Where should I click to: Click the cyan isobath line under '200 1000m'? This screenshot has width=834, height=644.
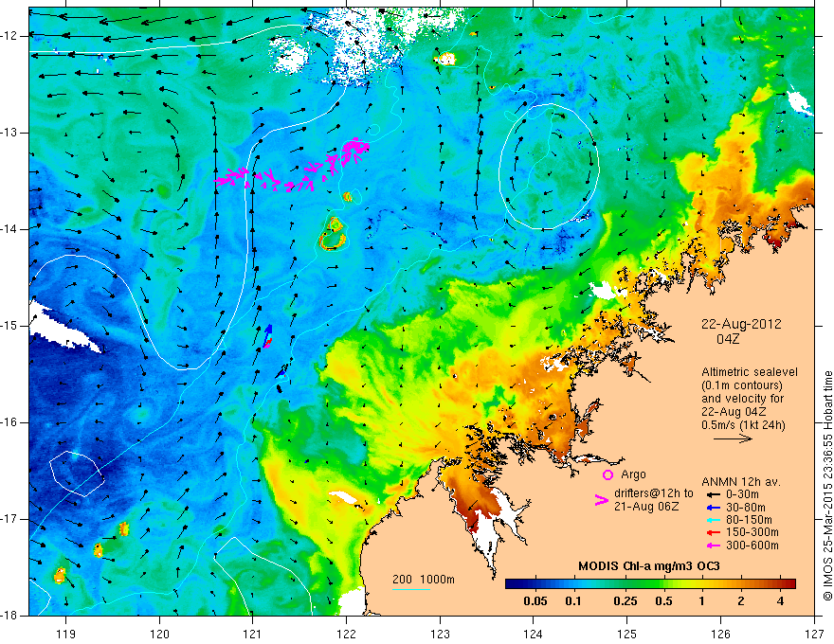411,589
